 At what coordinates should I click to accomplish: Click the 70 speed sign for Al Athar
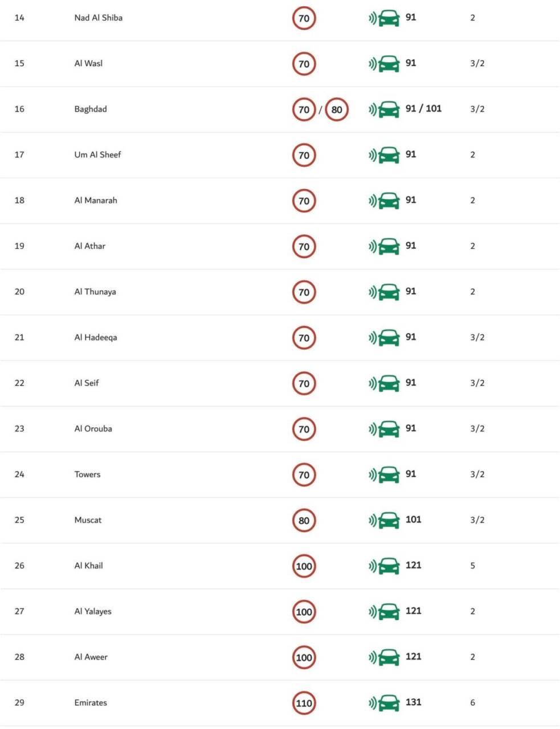coord(304,247)
